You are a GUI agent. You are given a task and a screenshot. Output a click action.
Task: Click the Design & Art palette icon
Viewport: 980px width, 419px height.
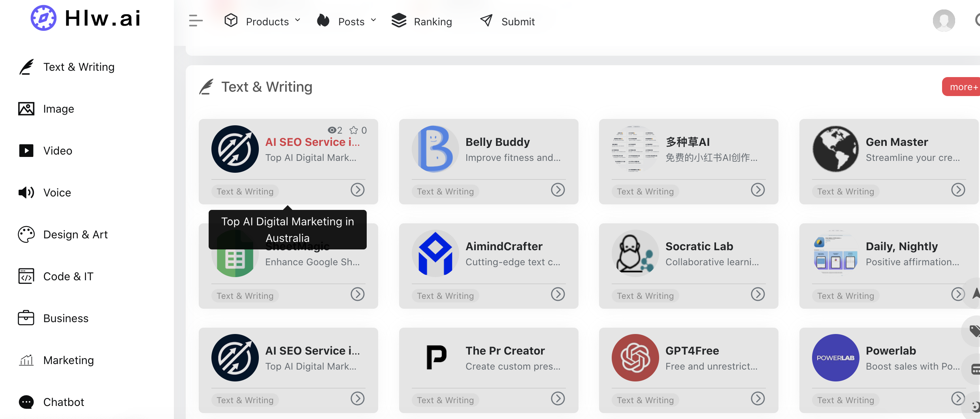tap(26, 234)
